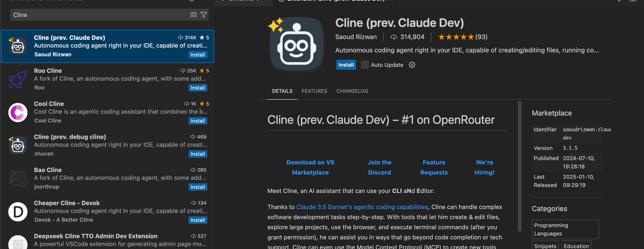
Task: Clear extension search results icon
Action: coord(193,15)
